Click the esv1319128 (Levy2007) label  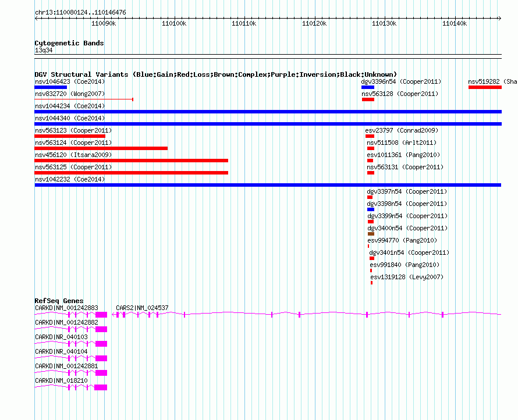click(x=407, y=277)
